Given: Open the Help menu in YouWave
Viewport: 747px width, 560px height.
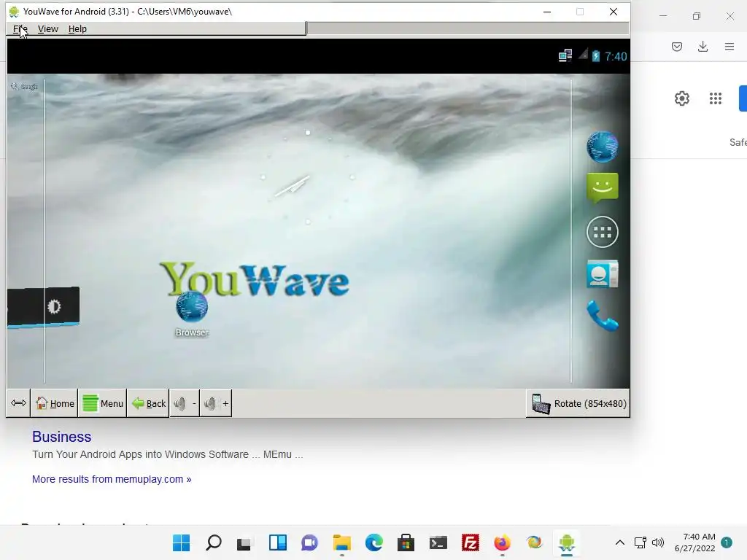Looking at the screenshot, I should pyautogui.click(x=77, y=29).
